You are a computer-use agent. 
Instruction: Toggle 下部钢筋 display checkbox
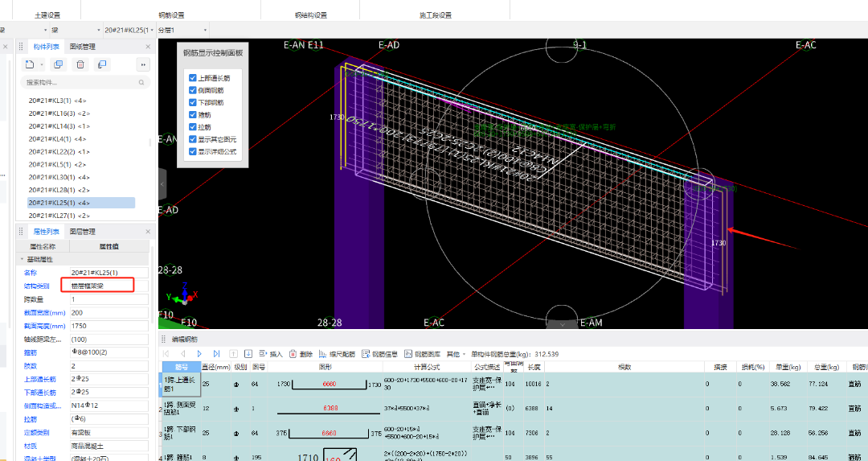pos(193,102)
